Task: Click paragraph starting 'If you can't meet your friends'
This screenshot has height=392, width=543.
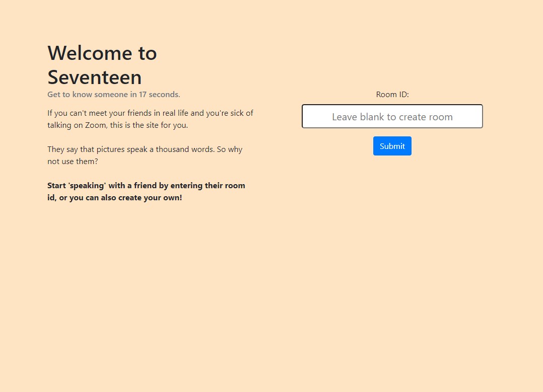Action: point(150,119)
